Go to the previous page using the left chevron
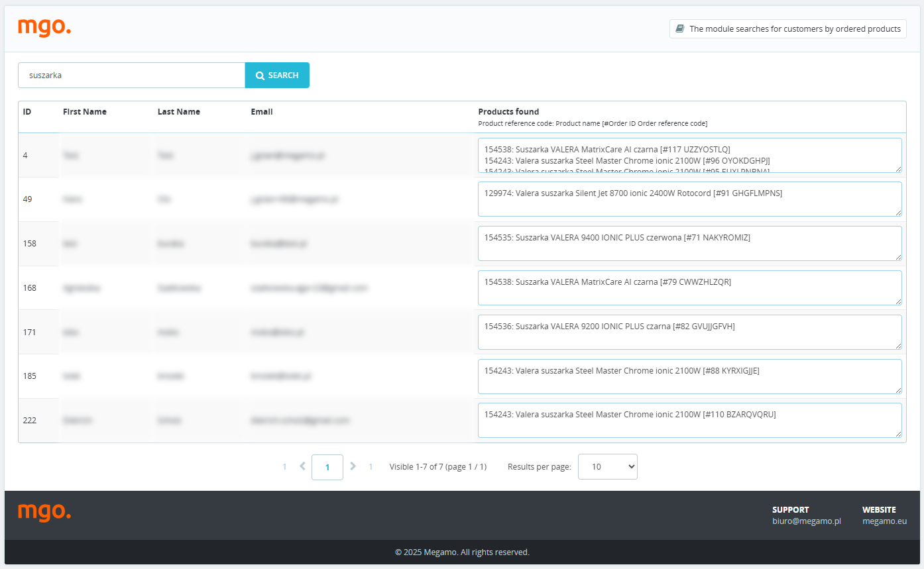Screen dimensions: 924x569 pos(302,466)
